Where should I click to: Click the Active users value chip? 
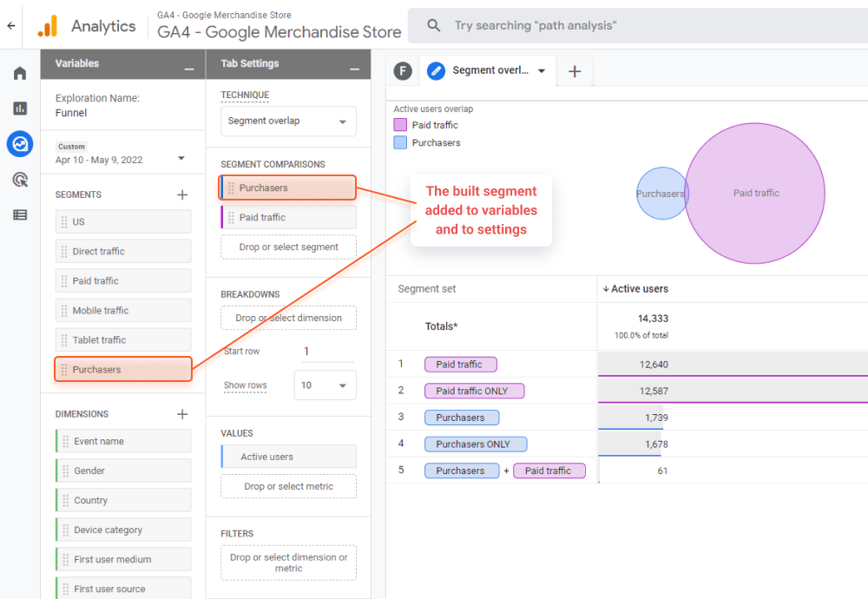coord(288,457)
